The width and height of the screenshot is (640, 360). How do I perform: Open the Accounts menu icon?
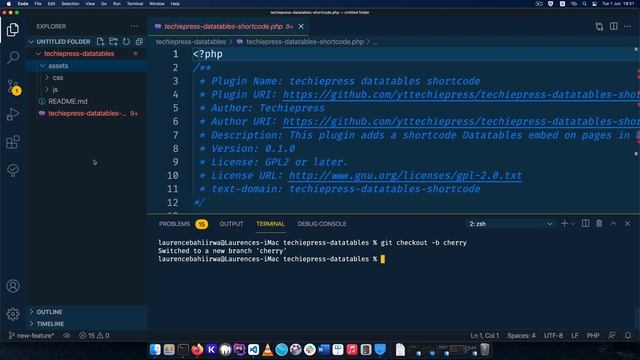pyautogui.click(x=13, y=286)
